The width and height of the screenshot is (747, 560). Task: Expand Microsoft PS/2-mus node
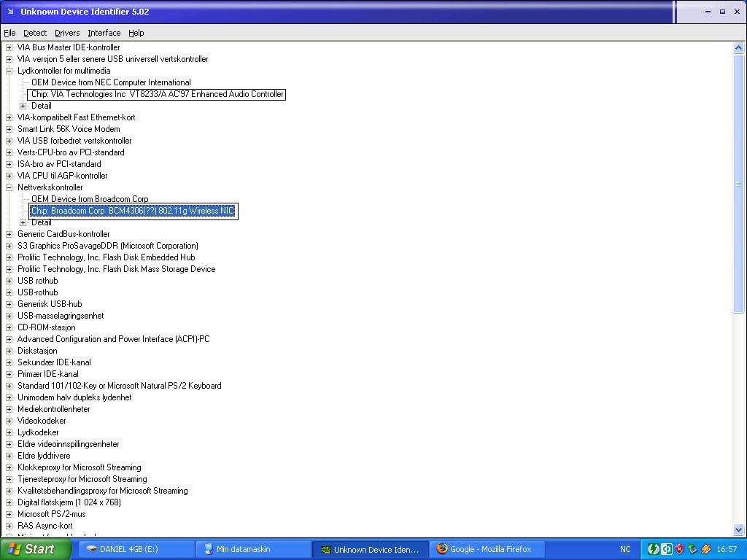[x=9, y=514]
